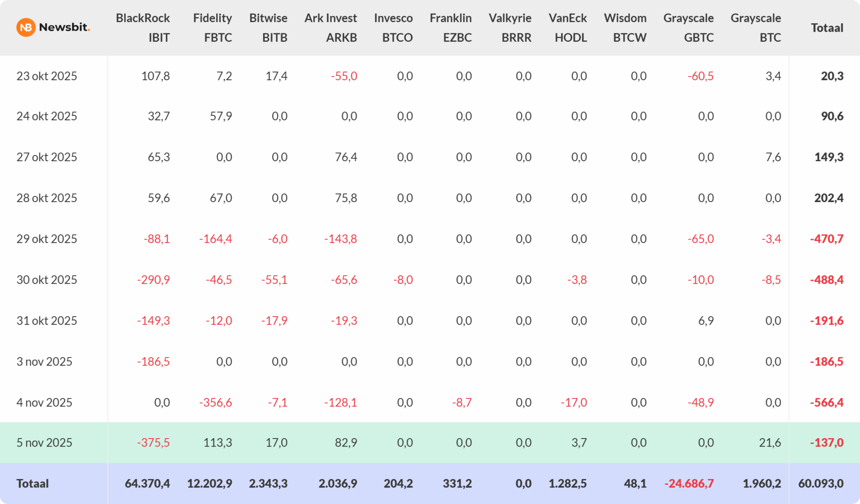Select the Totaal row label at bottom
This screenshot has width=860, height=504.
coord(33,484)
